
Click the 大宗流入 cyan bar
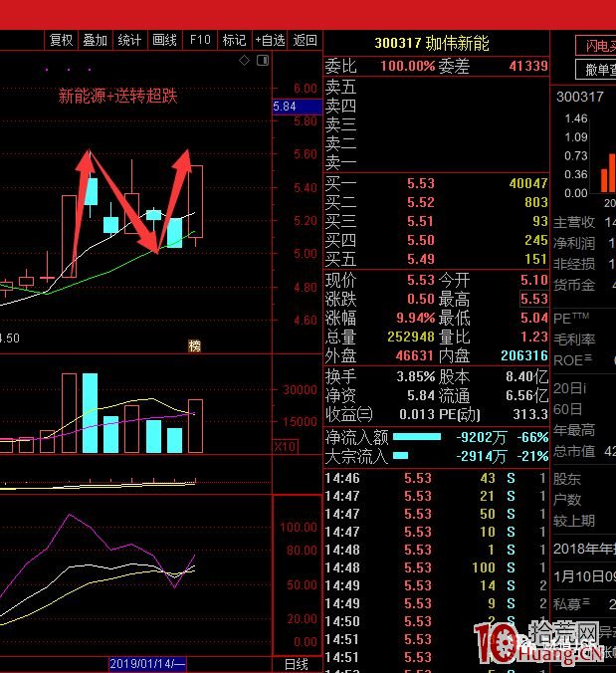click(x=401, y=456)
